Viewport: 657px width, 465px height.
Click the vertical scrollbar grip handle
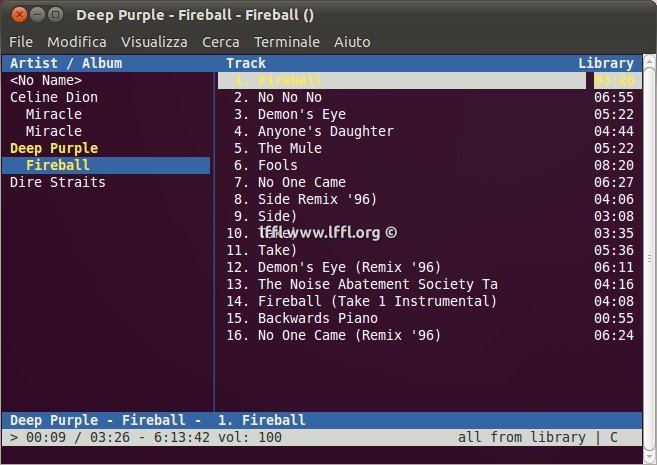click(x=649, y=258)
